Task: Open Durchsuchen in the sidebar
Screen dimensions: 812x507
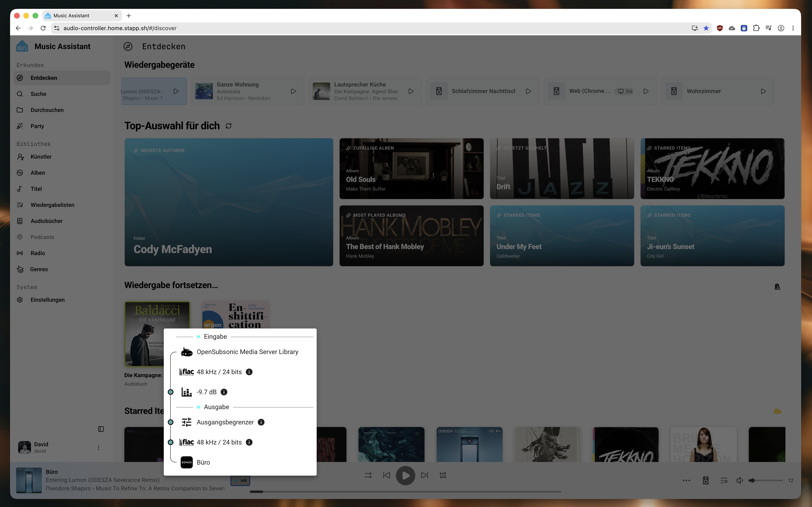Action: [62, 110]
